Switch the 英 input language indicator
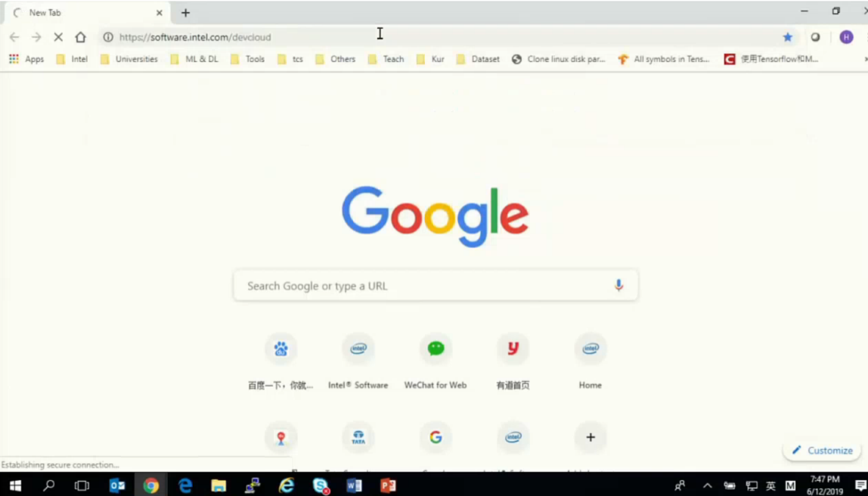This screenshot has width=868, height=496. click(770, 486)
